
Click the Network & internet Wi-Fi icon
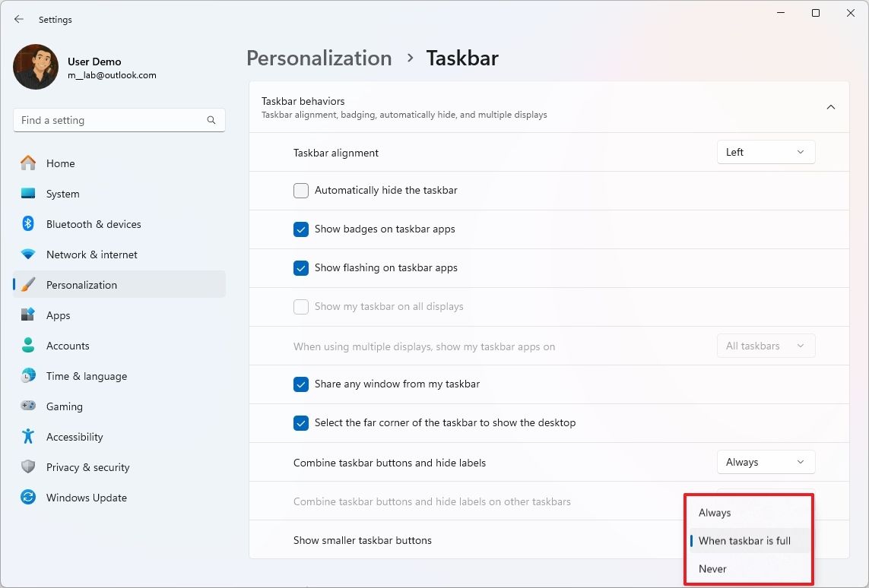pyautogui.click(x=28, y=254)
